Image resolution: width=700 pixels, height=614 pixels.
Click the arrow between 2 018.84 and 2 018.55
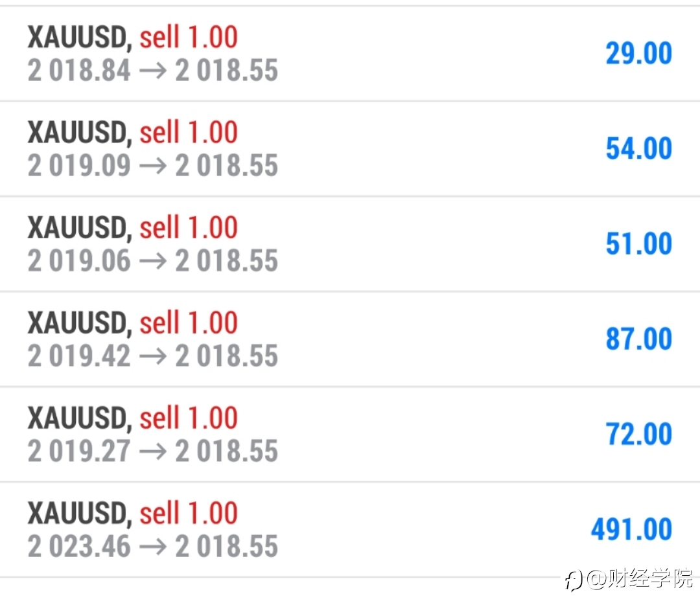pyautogui.click(x=153, y=71)
